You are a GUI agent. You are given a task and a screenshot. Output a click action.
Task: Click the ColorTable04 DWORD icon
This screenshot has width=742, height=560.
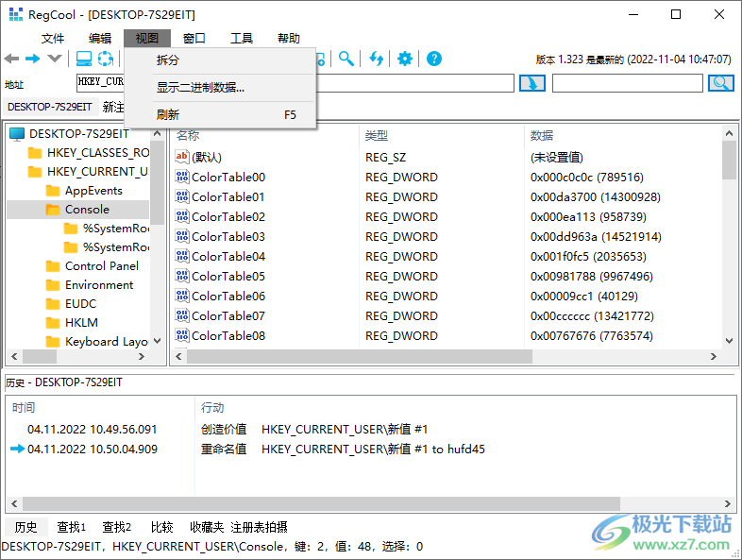coord(181,257)
